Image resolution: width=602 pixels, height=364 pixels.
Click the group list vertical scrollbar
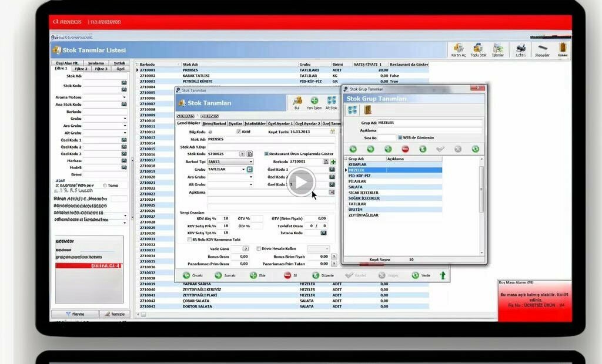tap(481, 190)
